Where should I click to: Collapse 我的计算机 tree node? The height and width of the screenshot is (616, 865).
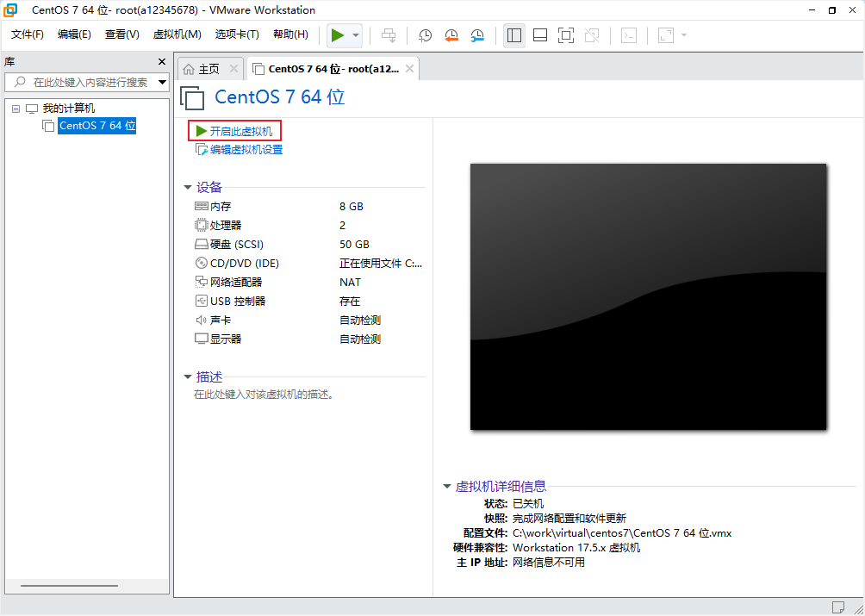16,109
